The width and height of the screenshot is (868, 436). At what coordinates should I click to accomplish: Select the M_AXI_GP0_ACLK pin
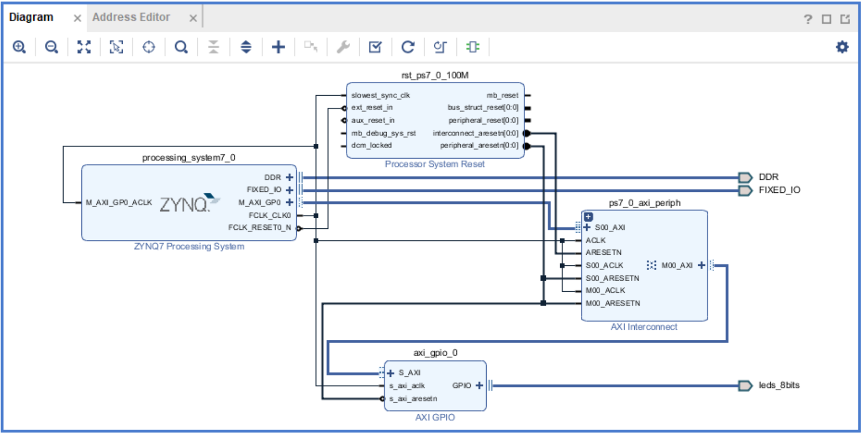pos(119,203)
